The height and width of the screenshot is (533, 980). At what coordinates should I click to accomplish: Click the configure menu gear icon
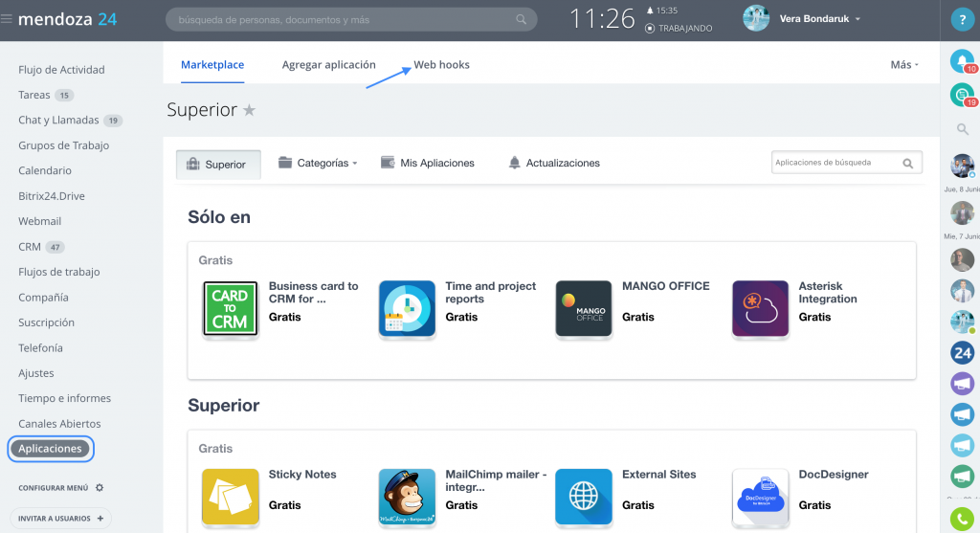point(100,487)
